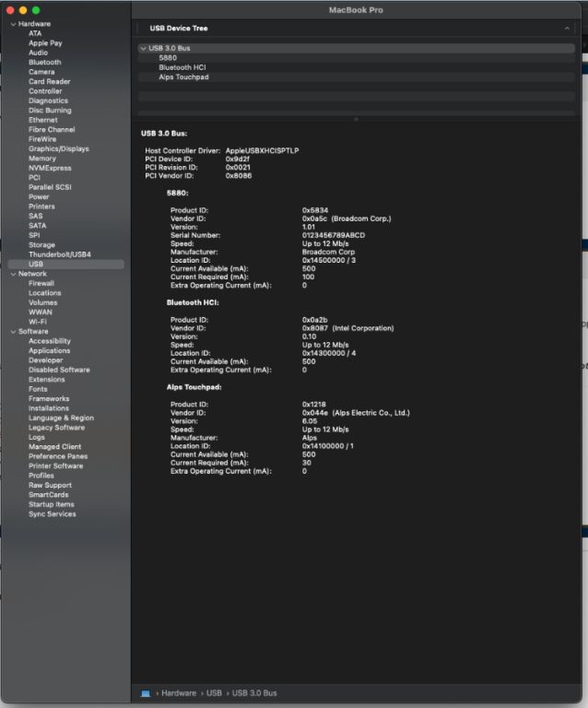This screenshot has width=588, height=708.
Task: Open Logs under Software
Action: click(37, 437)
